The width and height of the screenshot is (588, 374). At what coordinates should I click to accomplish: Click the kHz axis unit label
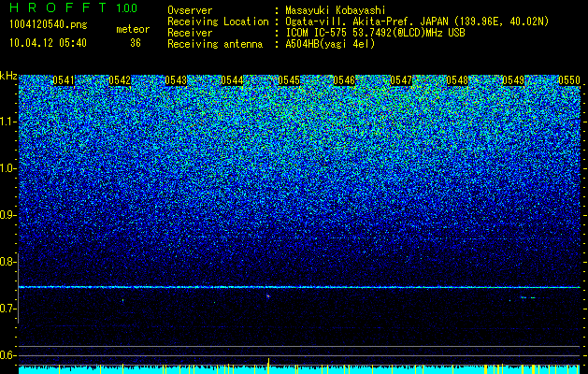tap(8, 76)
